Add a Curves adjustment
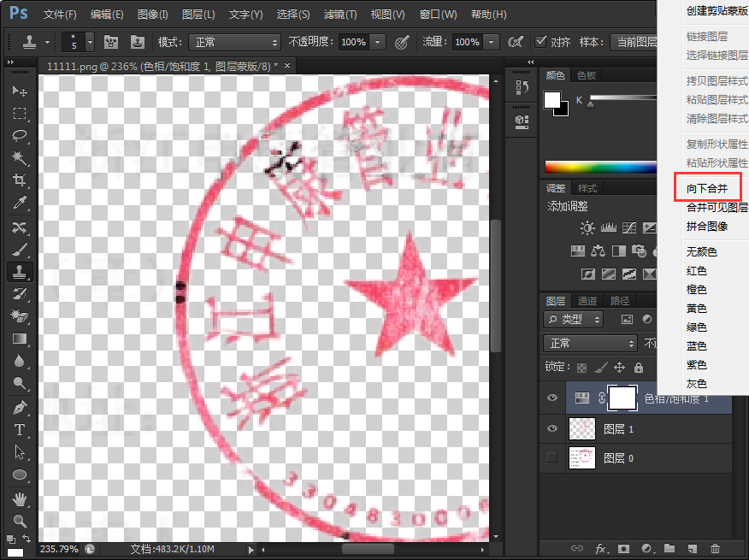The height and width of the screenshot is (560, 749). click(629, 228)
